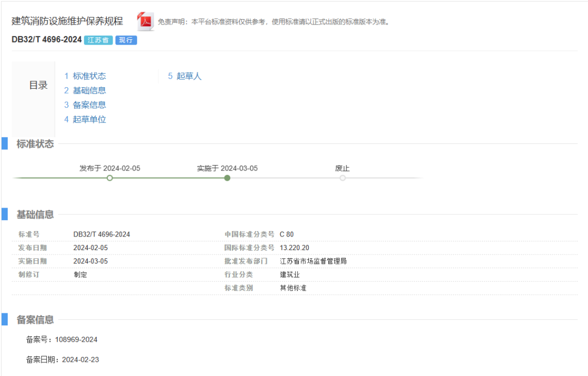
Task: Click the 备案日期 2024-02-23 line
Action: coord(62,360)
